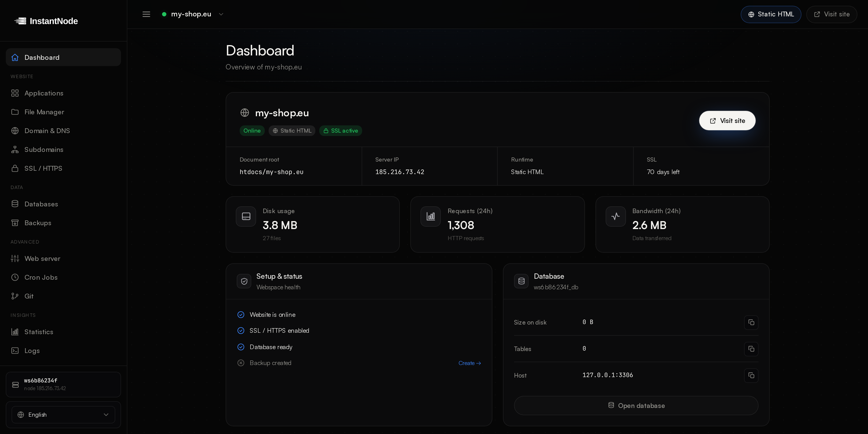Click the white Visit site button in domain card
The image size is (868, 434).
coord(727,121)
